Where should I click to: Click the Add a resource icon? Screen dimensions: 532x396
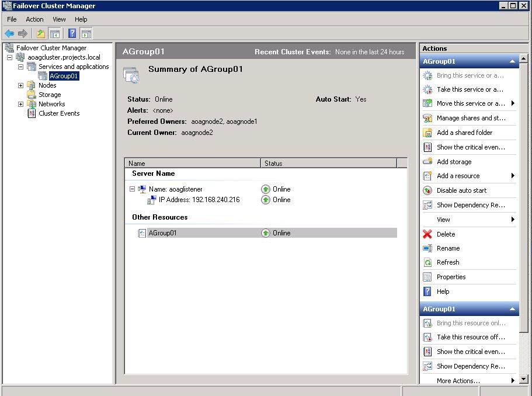tap(427, 176)
